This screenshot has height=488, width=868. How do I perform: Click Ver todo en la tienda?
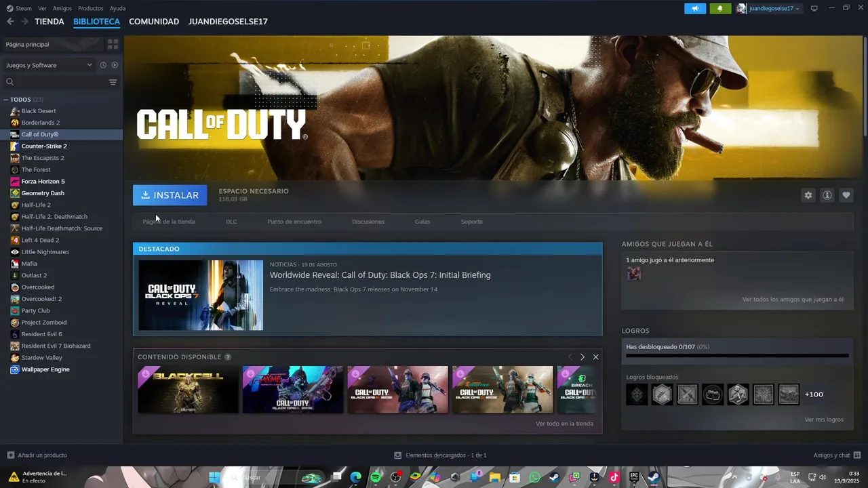click(x=564, y=424)
